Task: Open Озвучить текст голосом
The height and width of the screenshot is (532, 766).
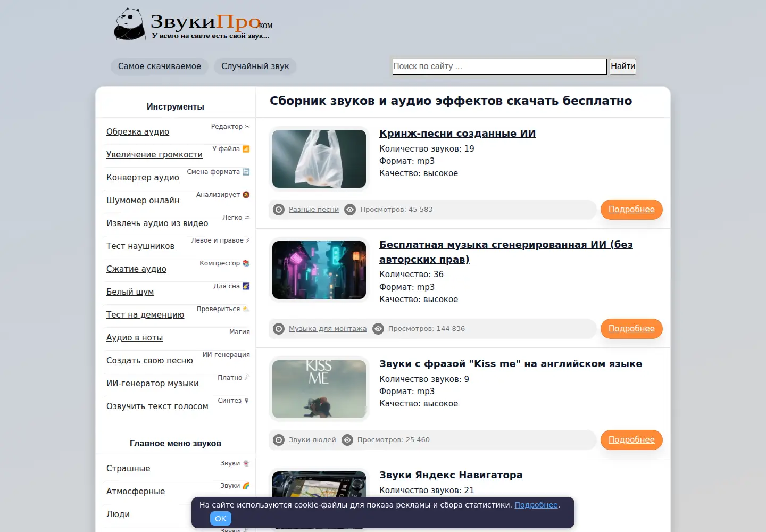Action: tap(157, 406)
